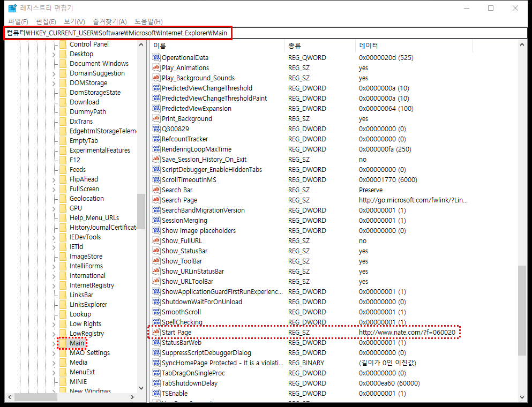Expand the Desktop key node

click(x=54, y=54)
